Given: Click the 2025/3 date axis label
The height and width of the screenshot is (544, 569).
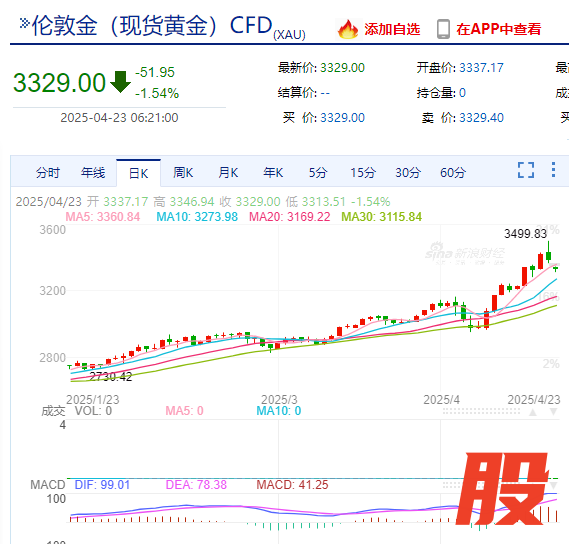Looking at the screenshot, I should pyautogui.click(x=279, y=400).
